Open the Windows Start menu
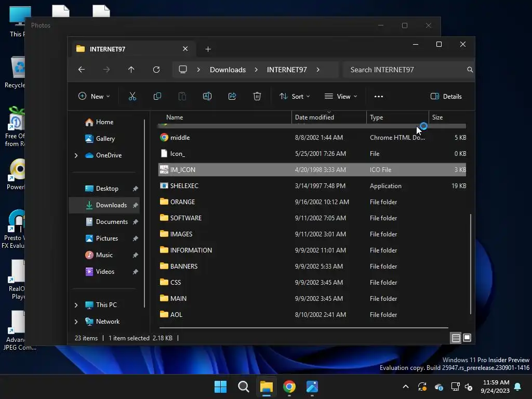This screenshot has height=399, width=532. point(220,387)
